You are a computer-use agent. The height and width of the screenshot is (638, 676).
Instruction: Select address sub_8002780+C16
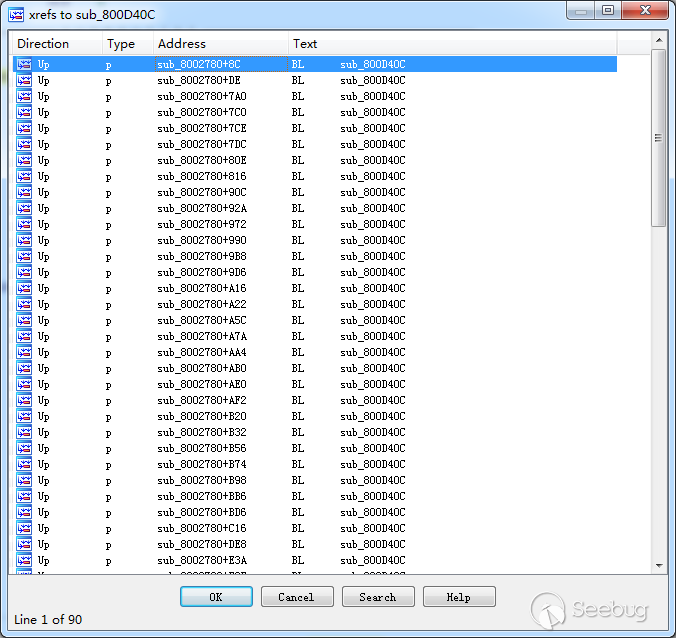tap(202, 528)
